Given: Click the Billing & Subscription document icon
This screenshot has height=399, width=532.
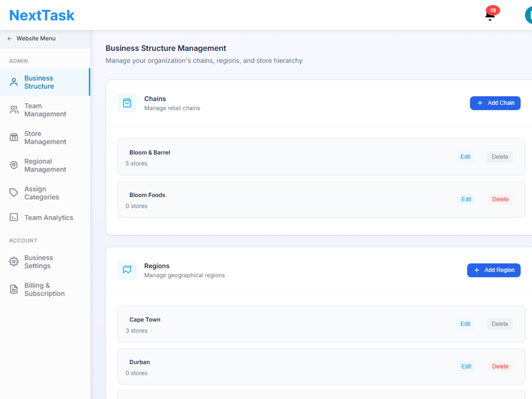Looking at the screenshot, I should 14,289.
